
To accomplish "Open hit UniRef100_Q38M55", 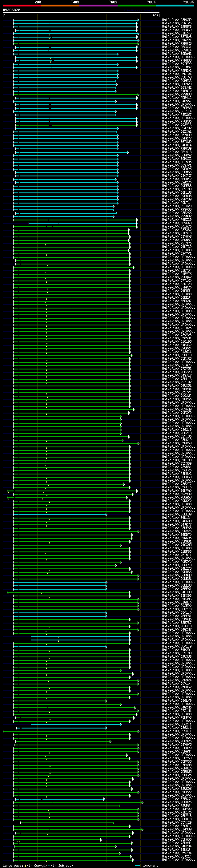I will tap(177, 172).
